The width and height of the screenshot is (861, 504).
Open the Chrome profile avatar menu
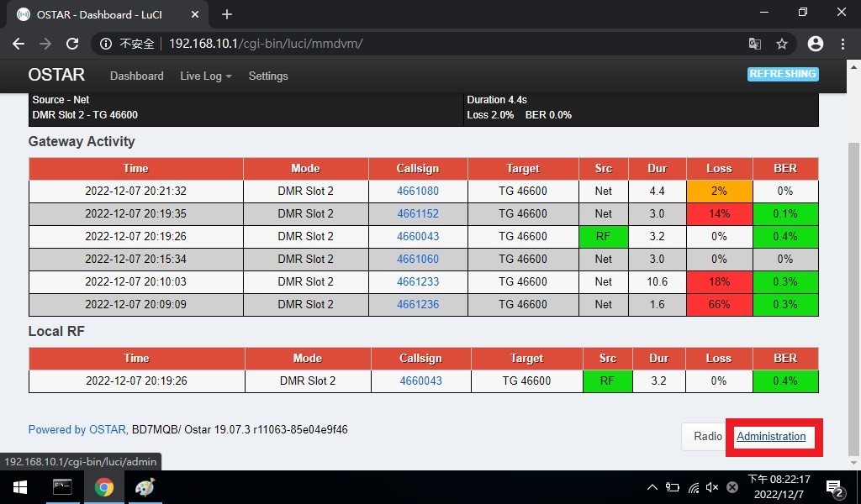[x=816, y=44]
